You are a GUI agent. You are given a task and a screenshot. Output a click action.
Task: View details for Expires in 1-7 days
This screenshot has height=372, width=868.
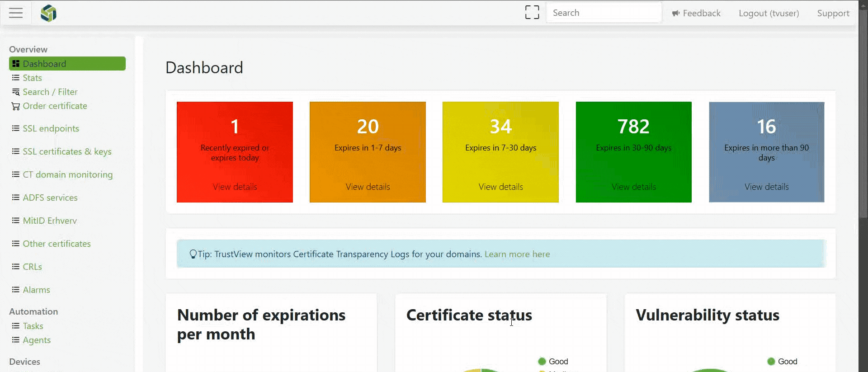click(x=368, y=187)
